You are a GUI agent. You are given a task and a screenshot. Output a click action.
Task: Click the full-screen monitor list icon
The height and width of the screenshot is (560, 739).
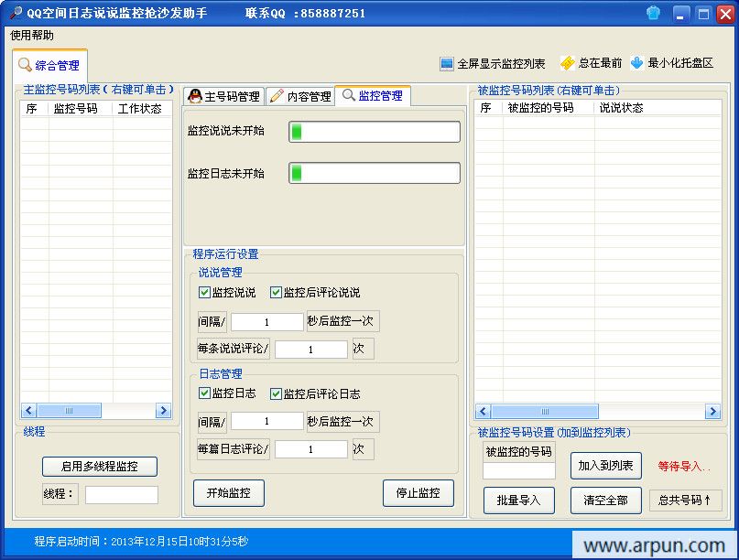446,63
